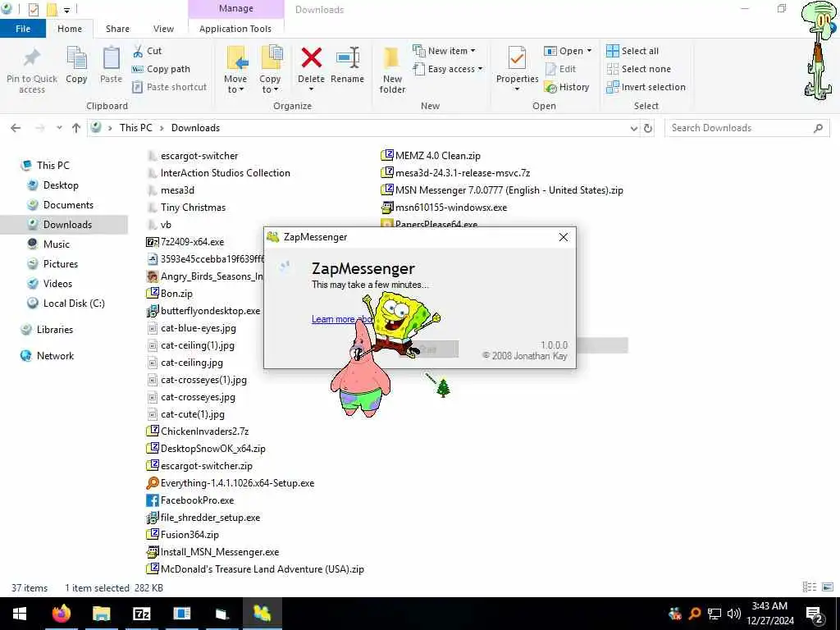
Task: Click Pin to Quick access icon
Action: coord(32,58)
